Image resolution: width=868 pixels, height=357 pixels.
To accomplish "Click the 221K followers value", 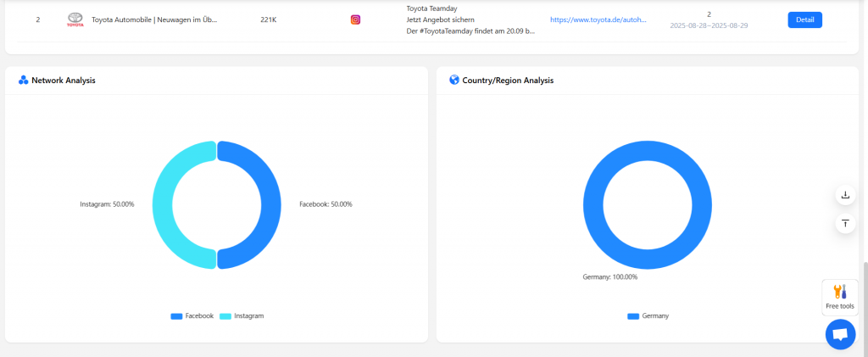I will (x=269, y=20).
